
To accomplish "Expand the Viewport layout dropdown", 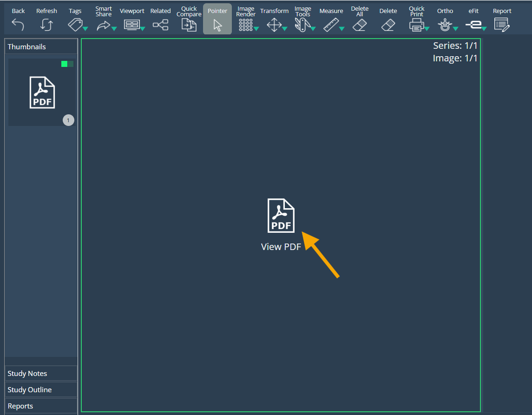I will [143, 29].
